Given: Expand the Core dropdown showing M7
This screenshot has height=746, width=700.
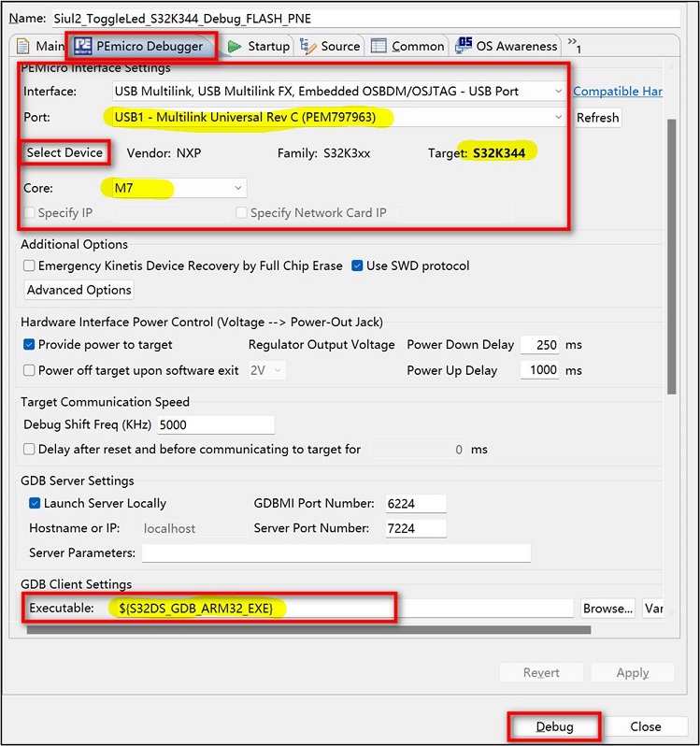Looking at the screenshot, I should pos(179,188).
